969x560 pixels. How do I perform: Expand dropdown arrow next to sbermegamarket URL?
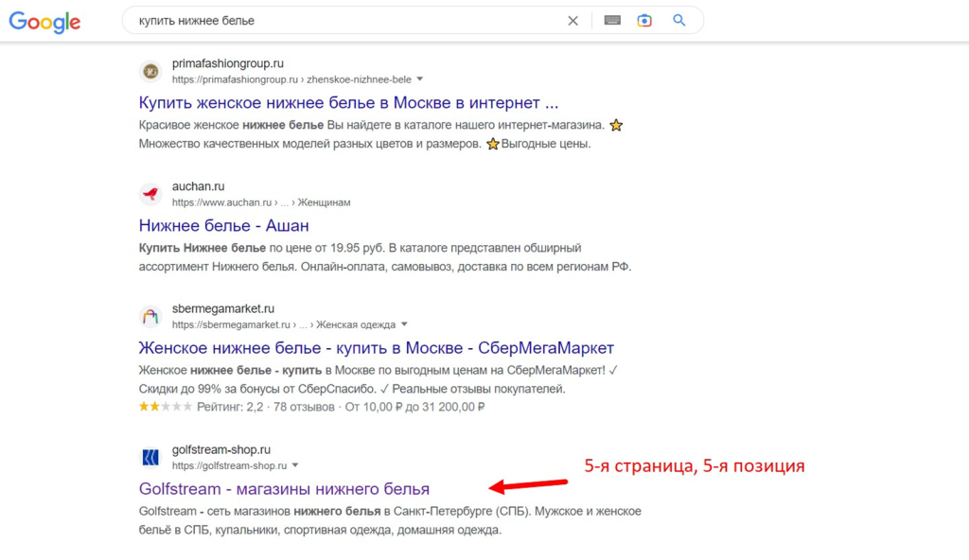(404, 324)
